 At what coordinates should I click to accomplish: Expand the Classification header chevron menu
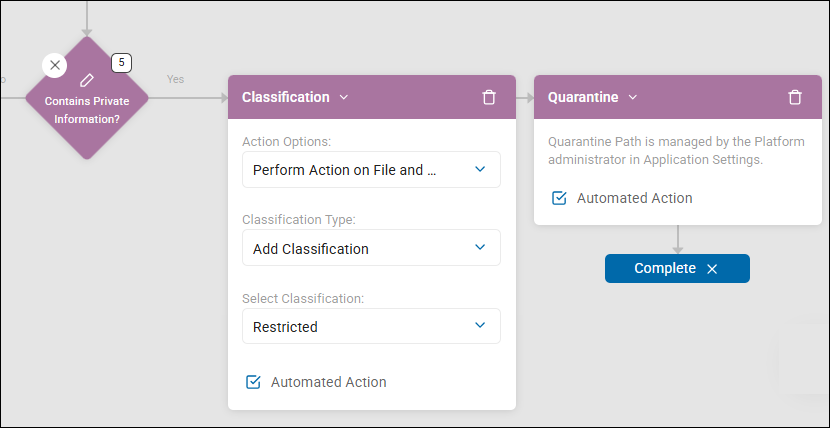click(x=344, y=97)
